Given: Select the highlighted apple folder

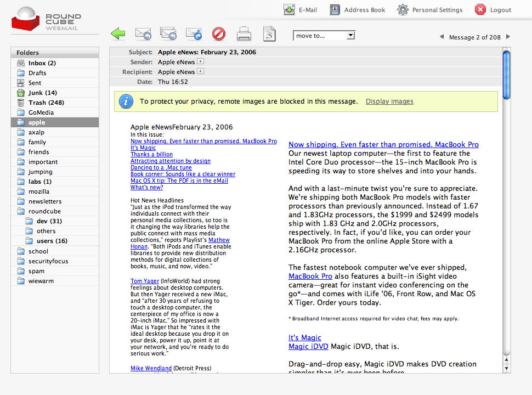Looking at the screenshot, I should [x=55, y=122].
